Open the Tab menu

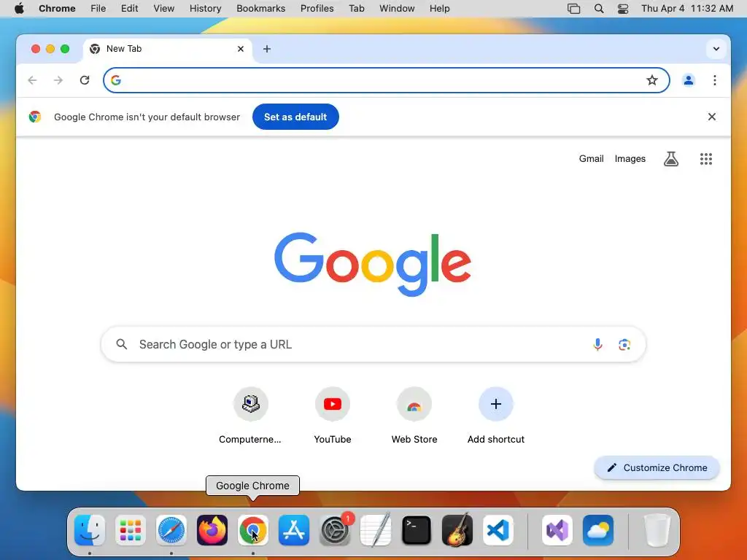(356, 9)
